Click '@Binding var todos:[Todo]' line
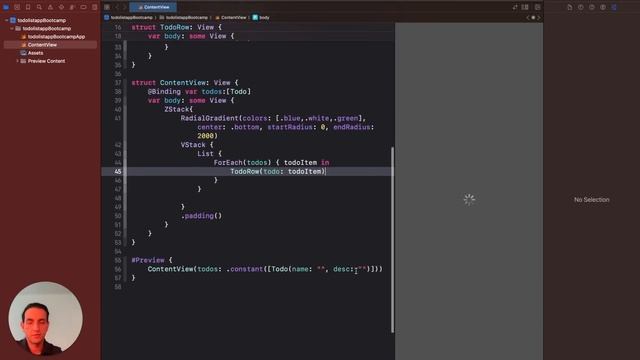The width and height of the screenshot is (640, 360). 199,91
